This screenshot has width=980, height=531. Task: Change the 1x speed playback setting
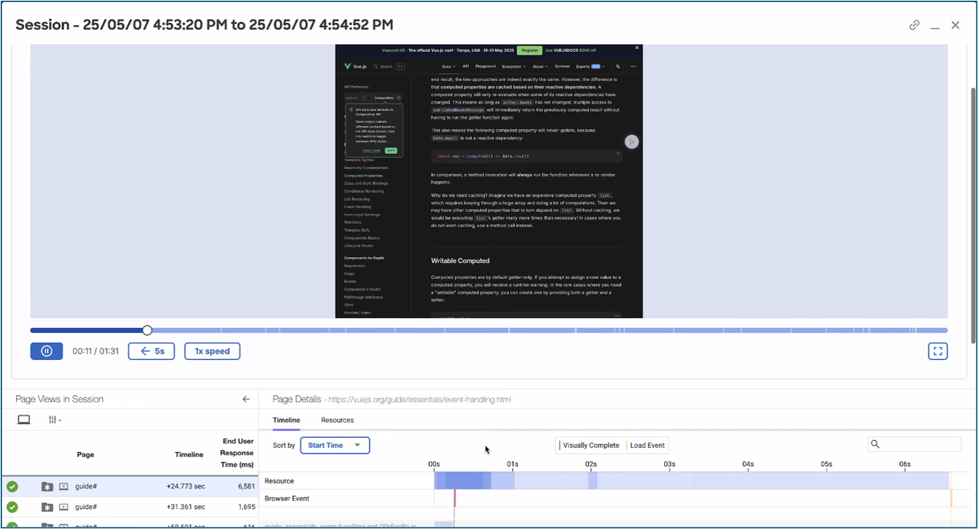[212, 351]
